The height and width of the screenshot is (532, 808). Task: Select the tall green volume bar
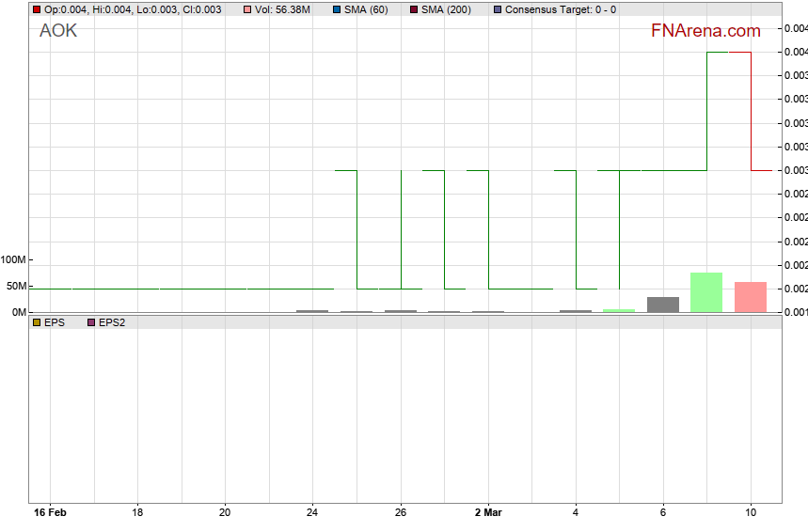click(x=706, y=292)
